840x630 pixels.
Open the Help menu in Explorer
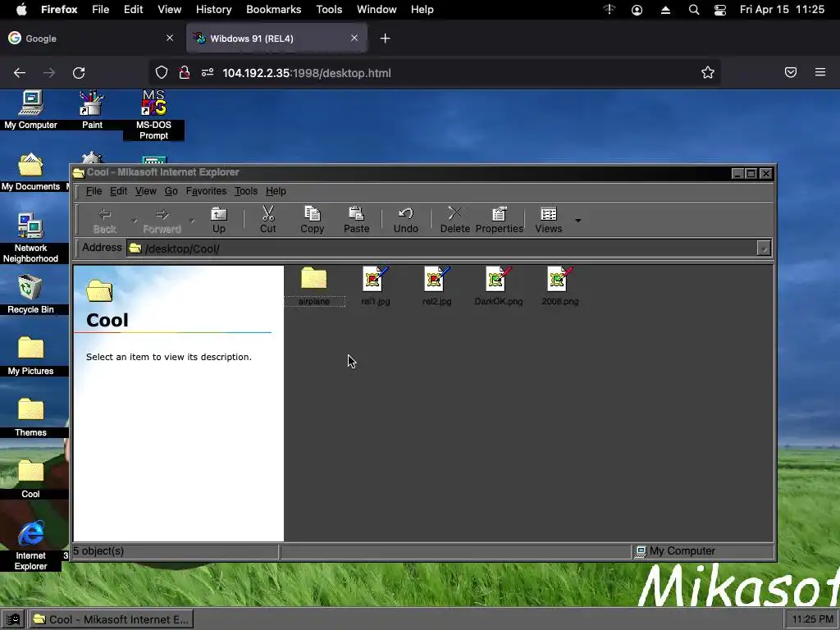tap(276, 191)
